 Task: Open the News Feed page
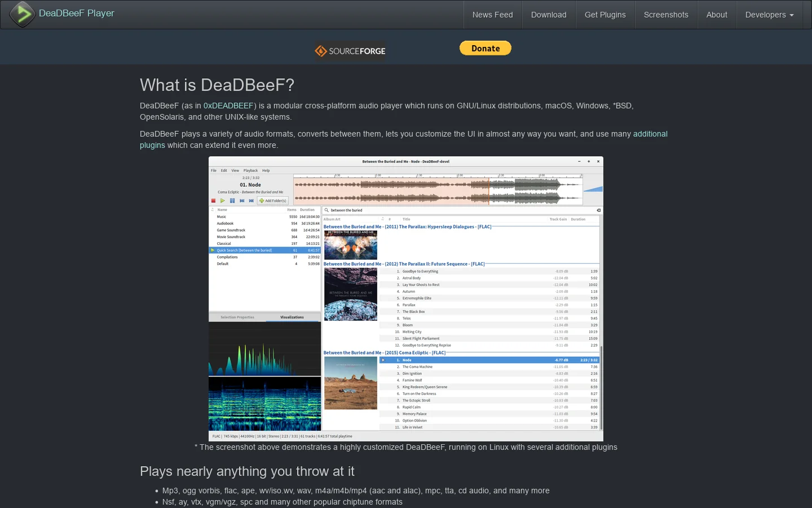[493, 15]
